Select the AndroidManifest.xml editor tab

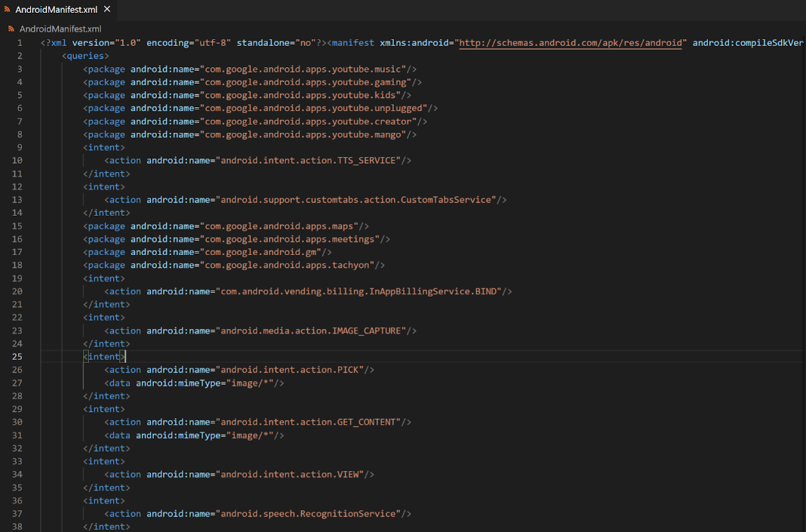coord(57,11)
